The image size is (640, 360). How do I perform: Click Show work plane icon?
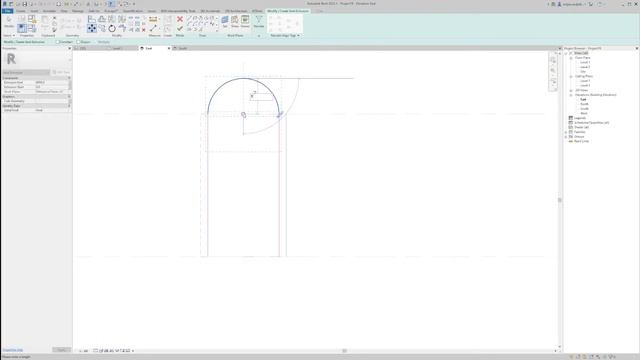(x=235, y=21)
